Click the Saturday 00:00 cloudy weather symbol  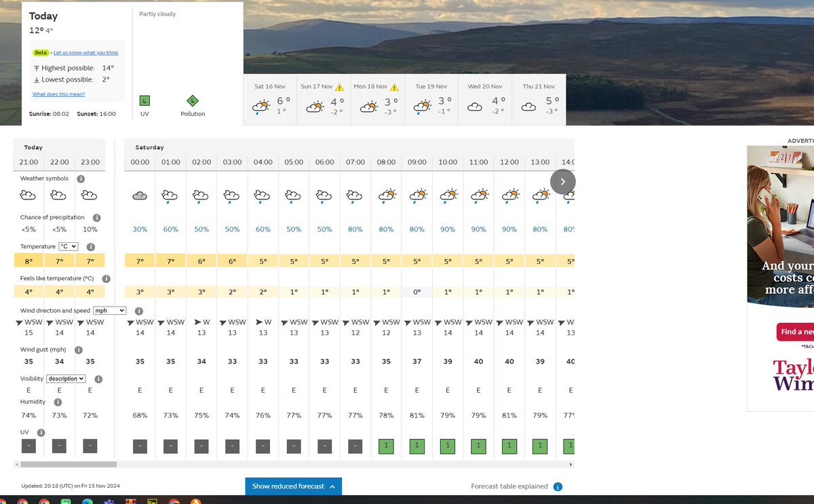[x=140, y=195]
